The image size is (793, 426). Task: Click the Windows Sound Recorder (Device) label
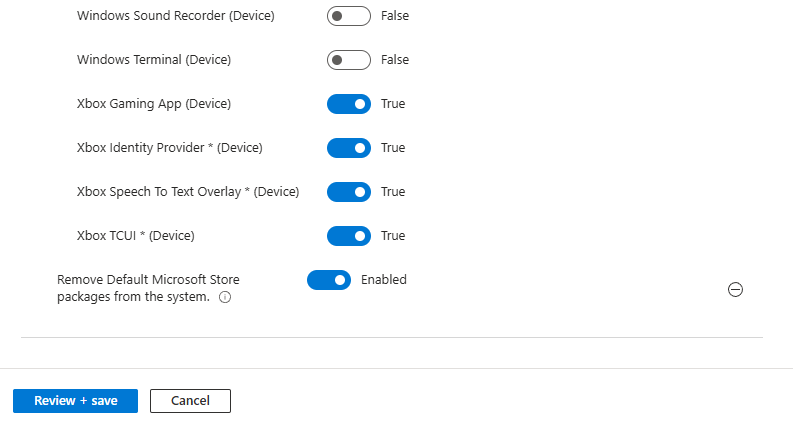click(175, 16)
